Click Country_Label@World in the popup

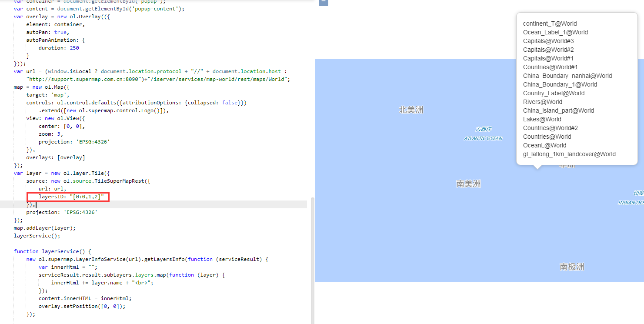pyautogui.click(x=554, y=93)
